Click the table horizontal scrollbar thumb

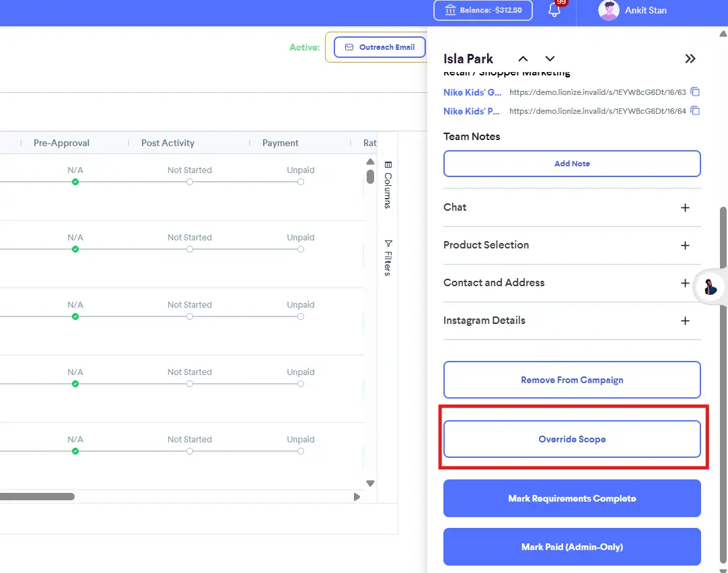click(x=37, y=497)
